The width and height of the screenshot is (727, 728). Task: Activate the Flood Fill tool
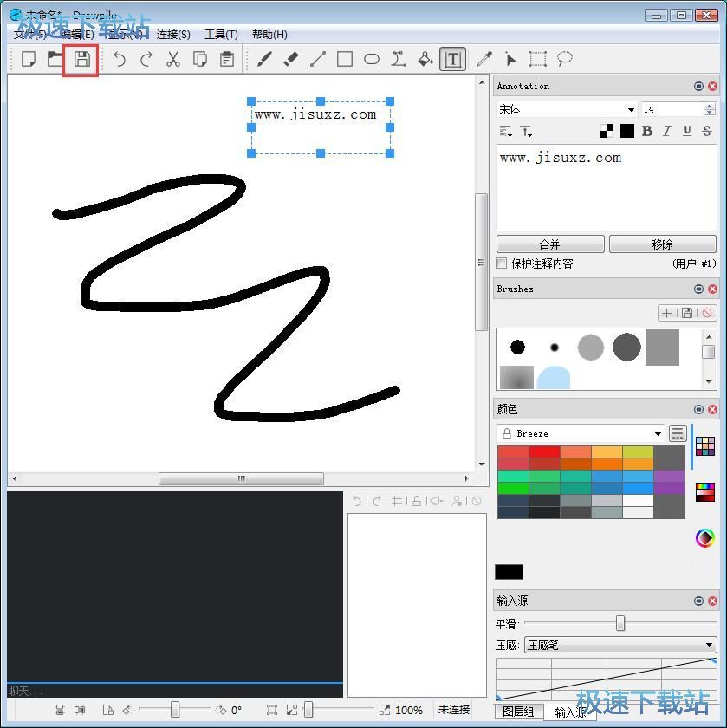point(425,59)
